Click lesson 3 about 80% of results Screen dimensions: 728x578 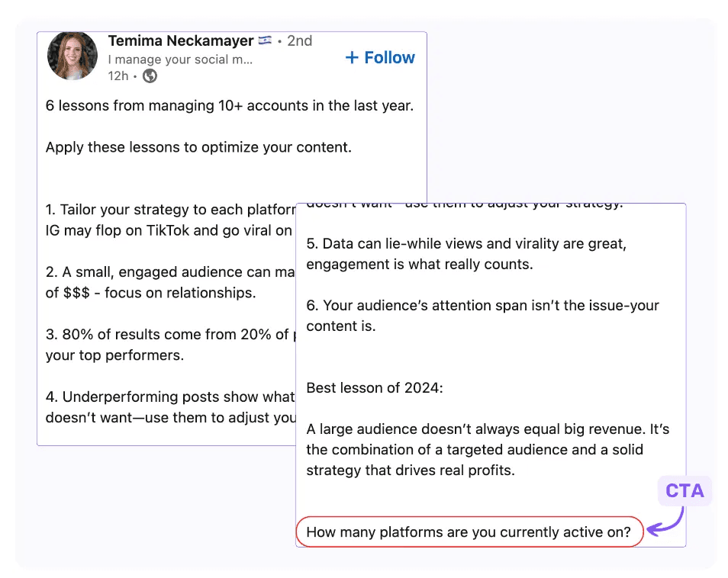(x=170, y=345)
